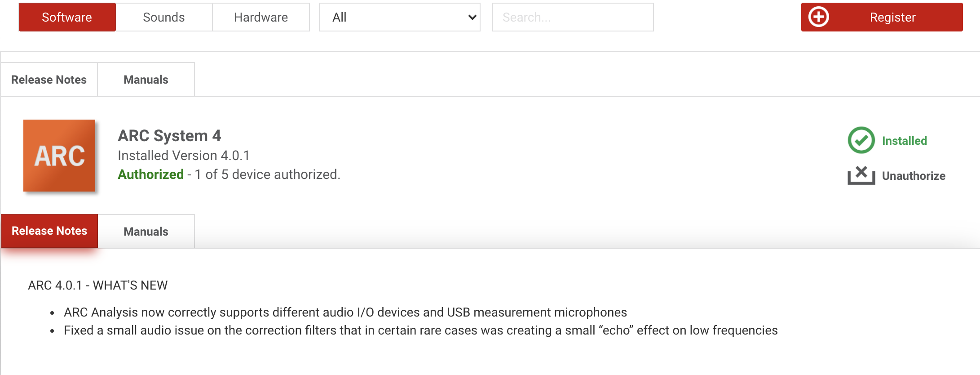980x375 pixels.
Task: Select the red highlighted Release Notes tab
Action: (49, 231)
